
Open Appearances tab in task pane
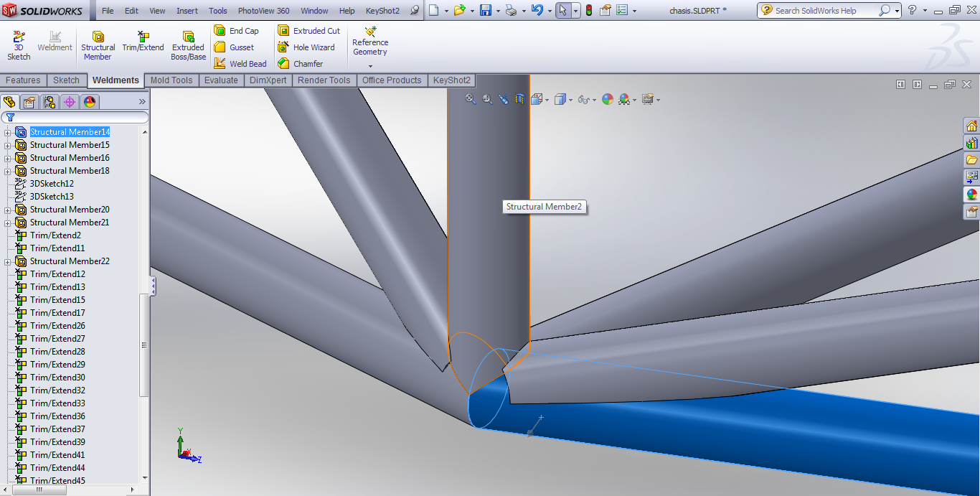971,195
